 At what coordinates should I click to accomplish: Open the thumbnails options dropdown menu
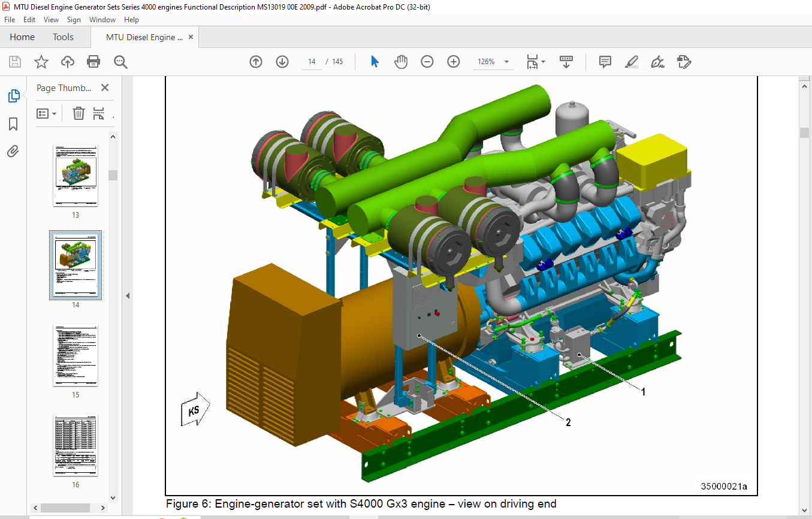46,113
